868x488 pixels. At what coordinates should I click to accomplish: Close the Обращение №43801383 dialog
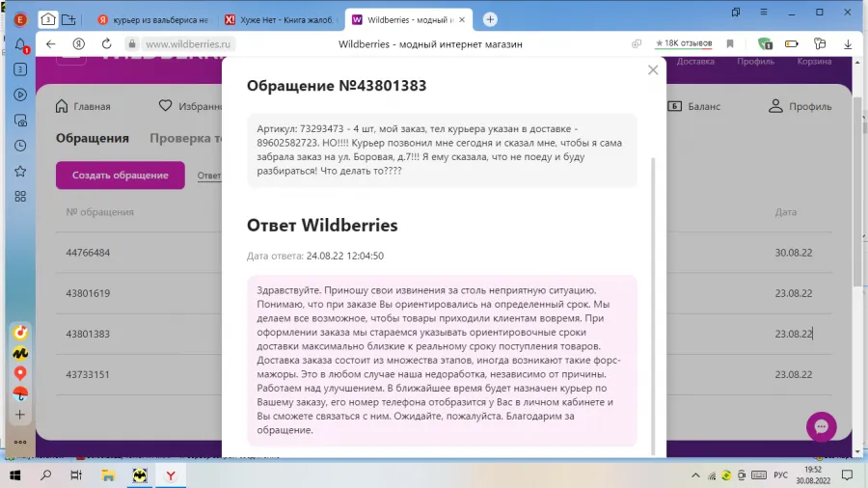click(653, 70)
